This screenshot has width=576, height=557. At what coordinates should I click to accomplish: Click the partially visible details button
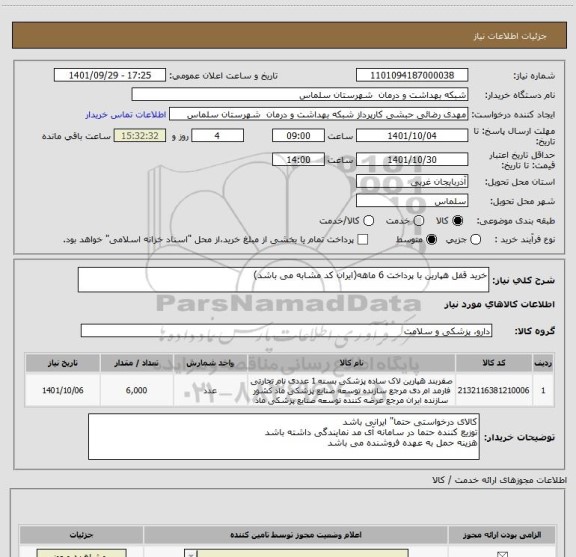[x=82, y=553]
